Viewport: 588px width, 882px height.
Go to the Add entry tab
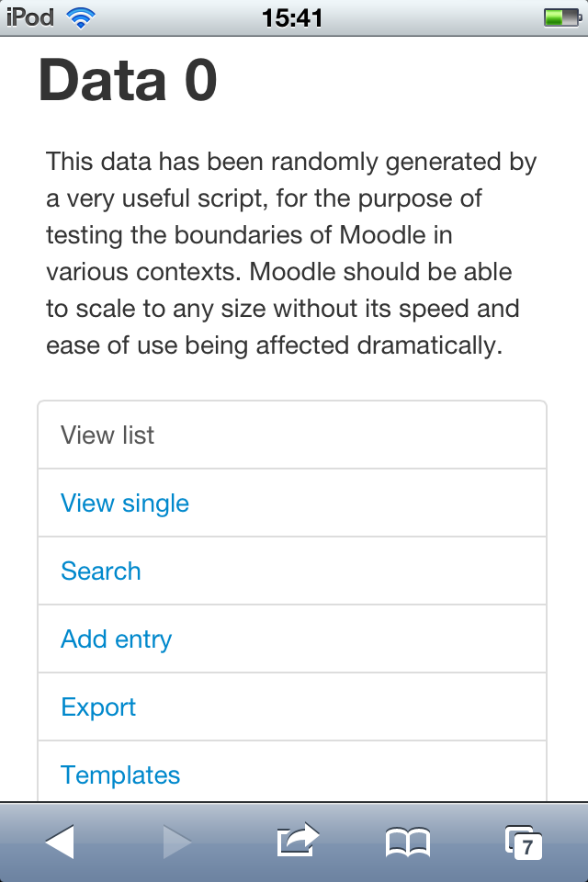(292, 639)
